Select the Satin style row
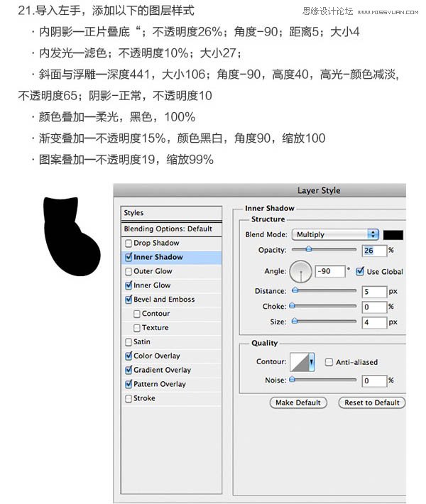 coord(171,342)
